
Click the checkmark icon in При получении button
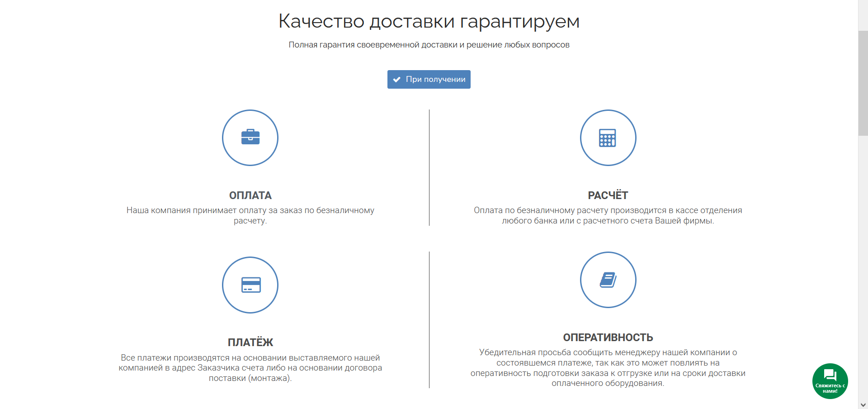coord(396,80)
